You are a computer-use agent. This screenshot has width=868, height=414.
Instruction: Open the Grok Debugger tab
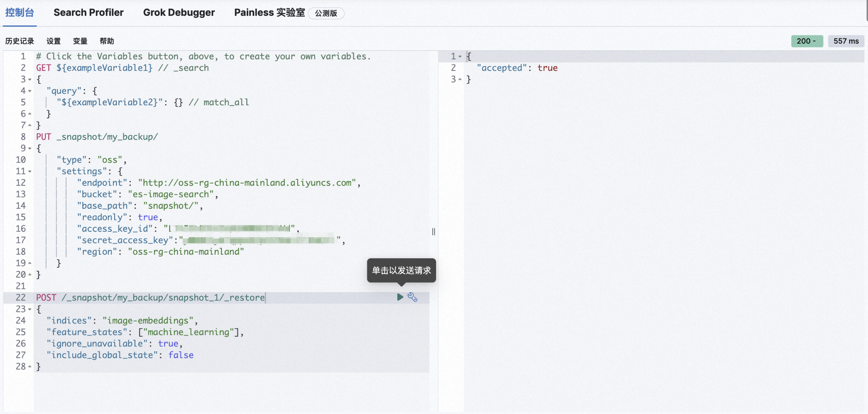[179, 13]
